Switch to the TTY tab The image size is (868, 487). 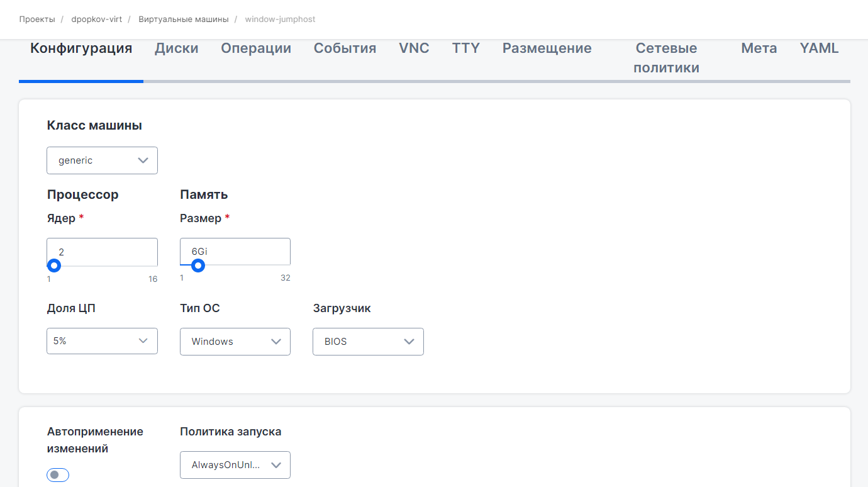coord(465,48)
